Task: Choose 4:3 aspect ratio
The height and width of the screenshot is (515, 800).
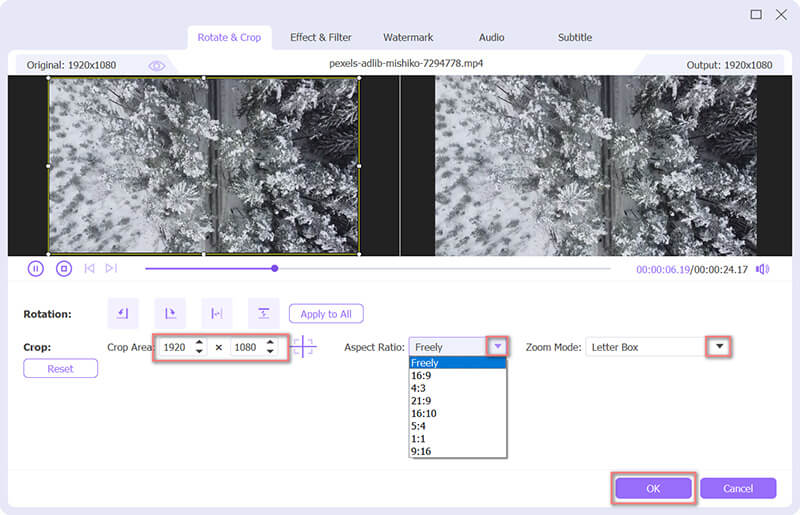Action: [458, 388]
